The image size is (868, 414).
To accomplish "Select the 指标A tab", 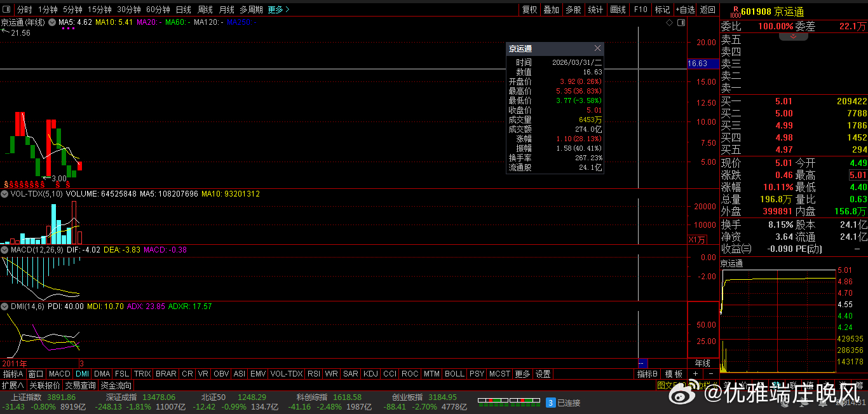I will pos(13,374).
